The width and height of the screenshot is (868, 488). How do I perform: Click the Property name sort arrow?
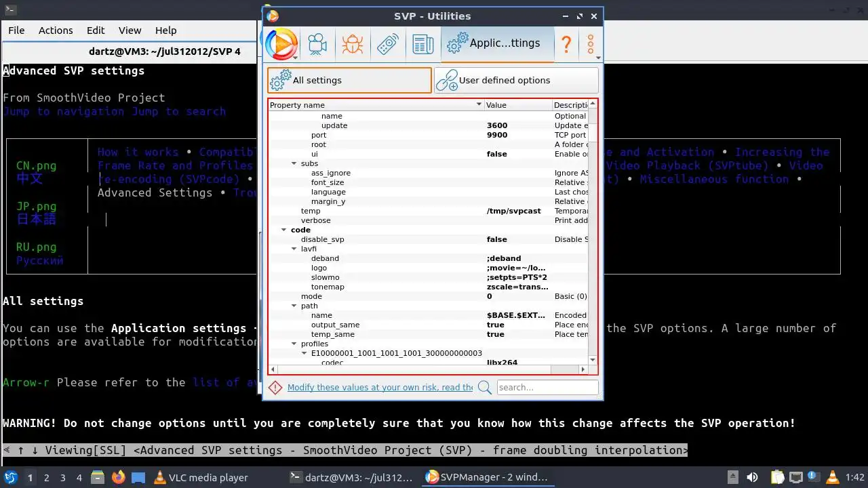point(479,104)
